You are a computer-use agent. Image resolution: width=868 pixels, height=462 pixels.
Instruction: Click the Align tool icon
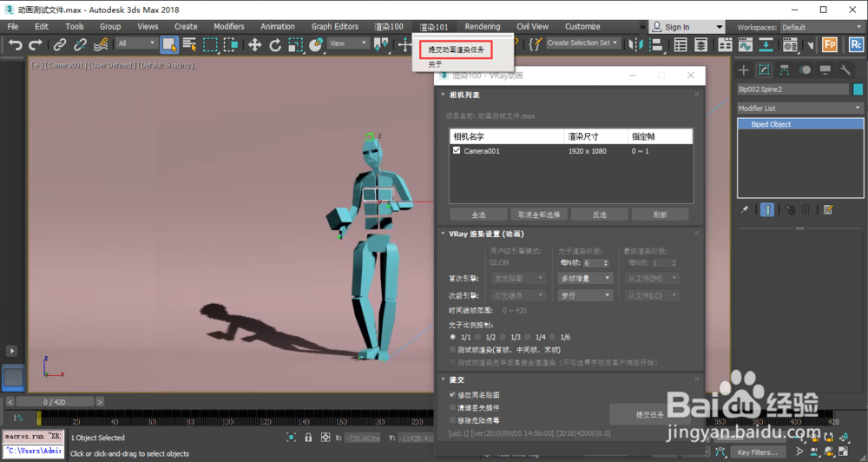click(656, 45)
